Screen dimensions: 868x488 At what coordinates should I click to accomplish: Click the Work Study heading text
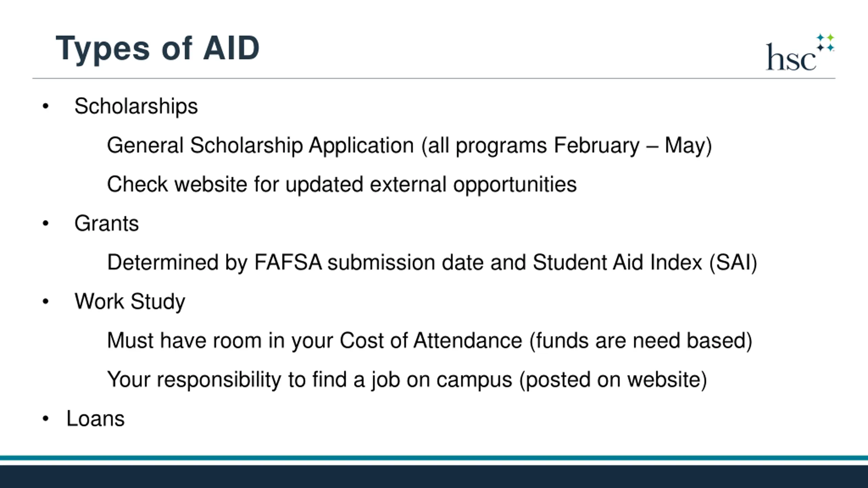[130, 302]
